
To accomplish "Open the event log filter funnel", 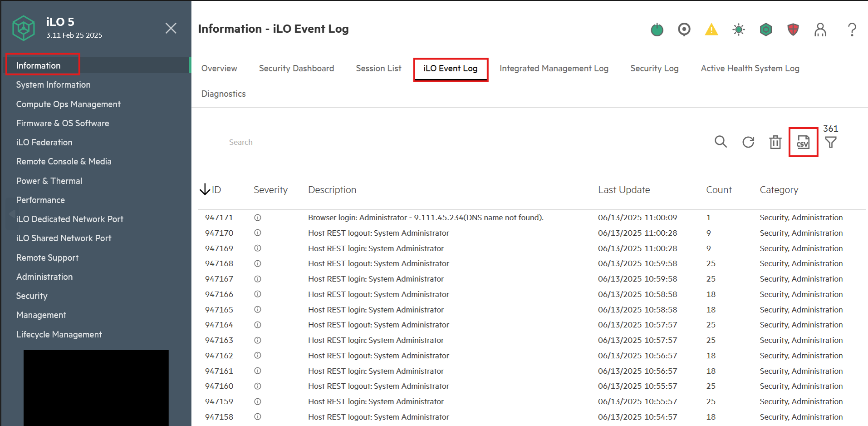I will pos(830,143).
